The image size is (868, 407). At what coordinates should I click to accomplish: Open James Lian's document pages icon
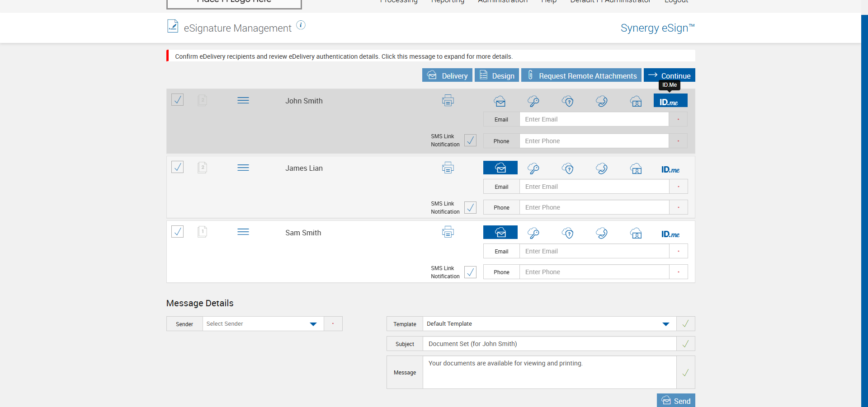[202, 168]
